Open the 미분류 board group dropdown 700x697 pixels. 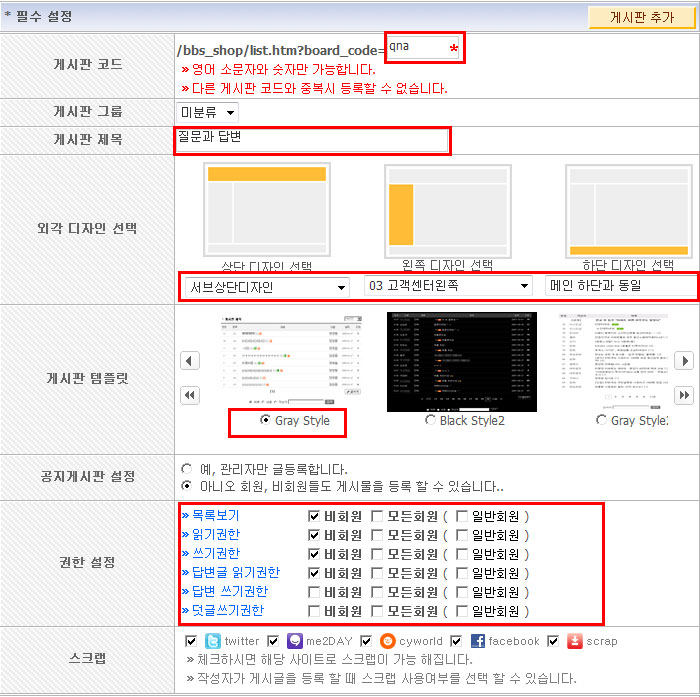click(208, 112)
